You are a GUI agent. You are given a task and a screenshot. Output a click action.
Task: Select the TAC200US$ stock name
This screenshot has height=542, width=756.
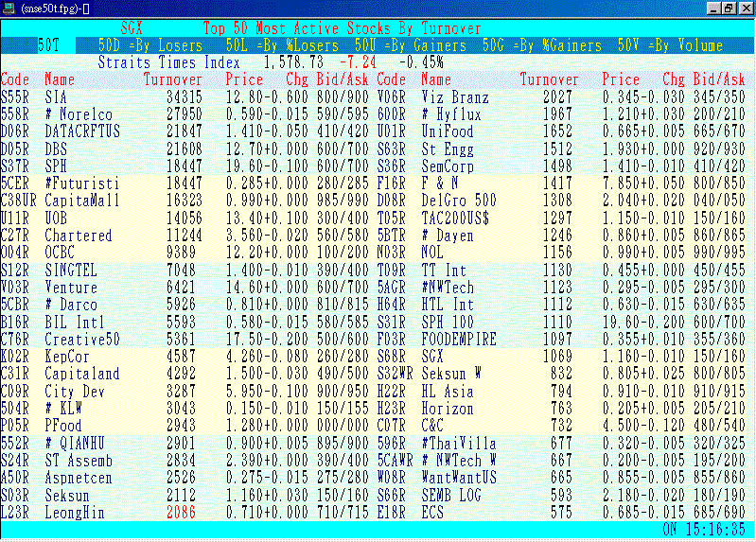click(455, 218)
